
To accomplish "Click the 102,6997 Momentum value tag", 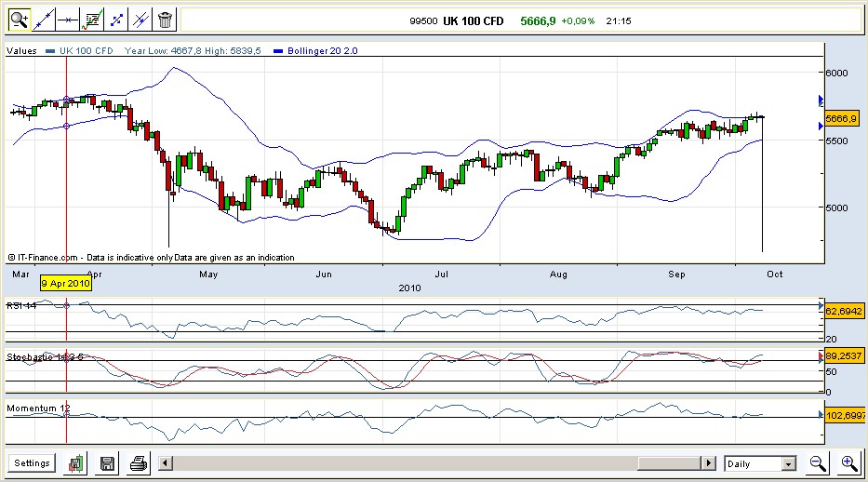I will (x=844, y=415).
